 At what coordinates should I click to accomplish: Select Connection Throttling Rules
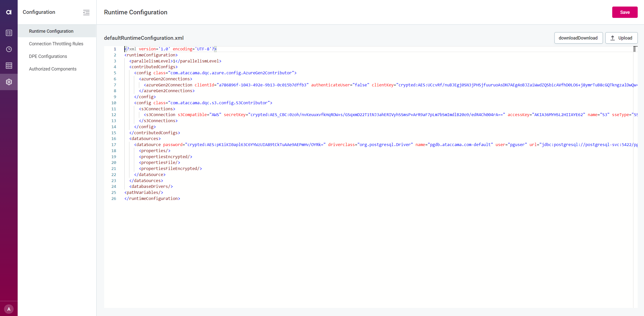pos(56,44)
